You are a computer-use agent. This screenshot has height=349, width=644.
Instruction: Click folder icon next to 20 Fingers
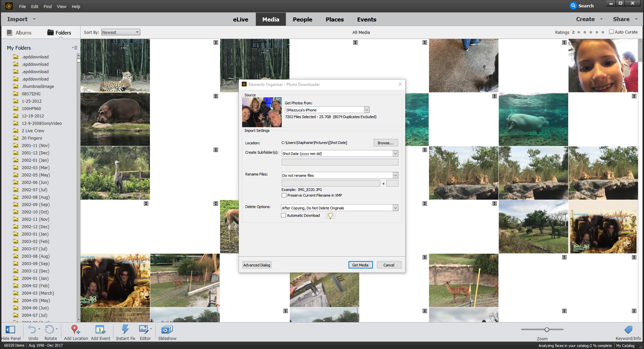point(16,138)
